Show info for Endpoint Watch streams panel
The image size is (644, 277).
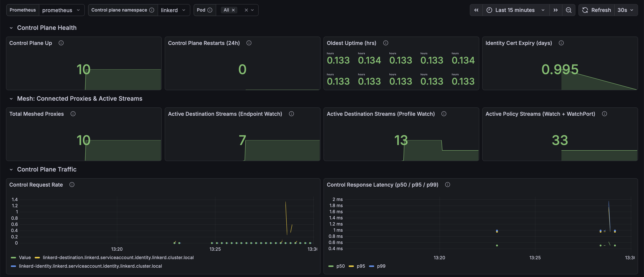291,114
